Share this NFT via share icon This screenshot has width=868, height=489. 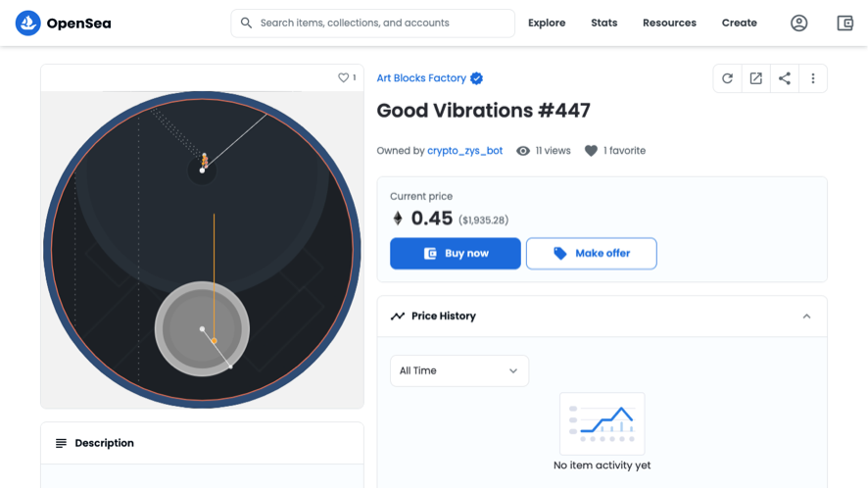(785, 78)
